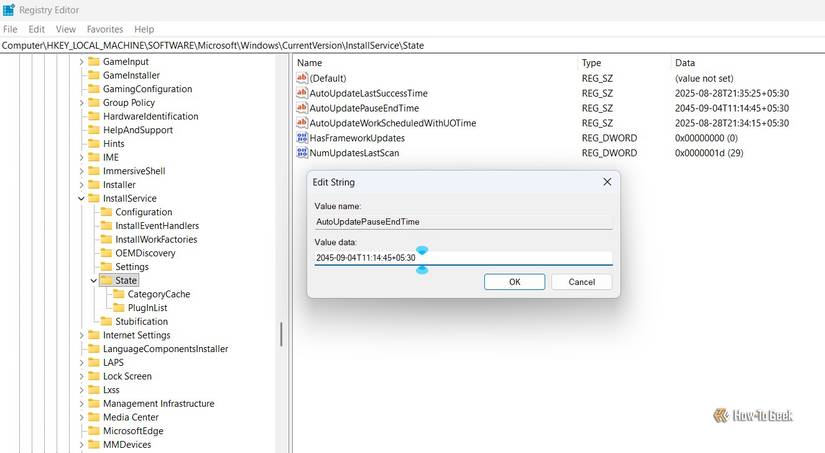Viewport: 825px width, 453px height.
Task: Select the GameInput folder icon
Action: coord(94,62)
